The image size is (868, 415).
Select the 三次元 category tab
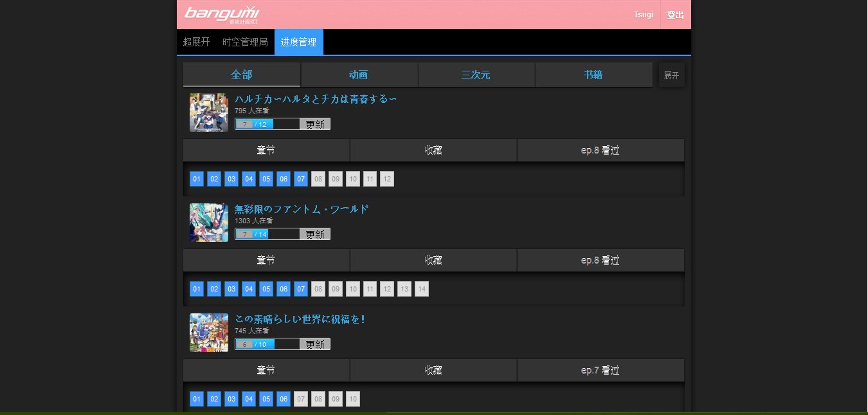pyautogui.click(x=476, y=75)
